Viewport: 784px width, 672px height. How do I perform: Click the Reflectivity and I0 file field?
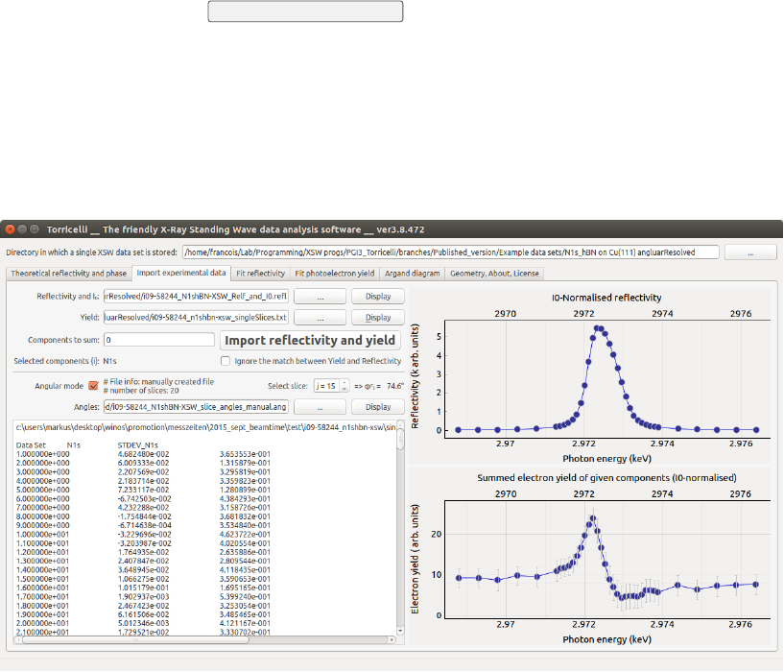point(196,297)
